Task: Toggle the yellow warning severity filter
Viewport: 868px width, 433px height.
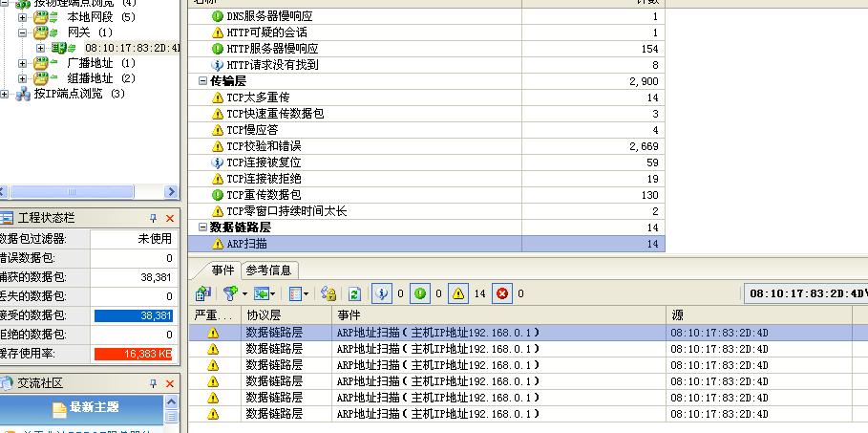Action: tap(458, 293)
